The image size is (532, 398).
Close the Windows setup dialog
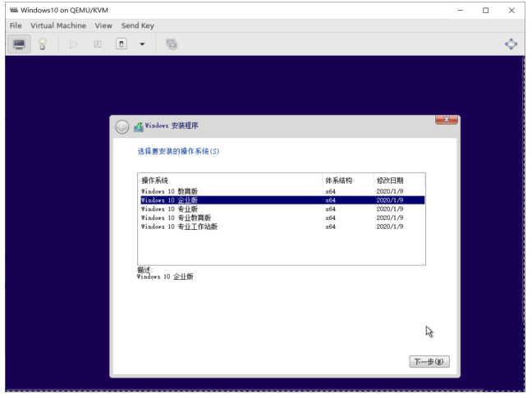447,120
